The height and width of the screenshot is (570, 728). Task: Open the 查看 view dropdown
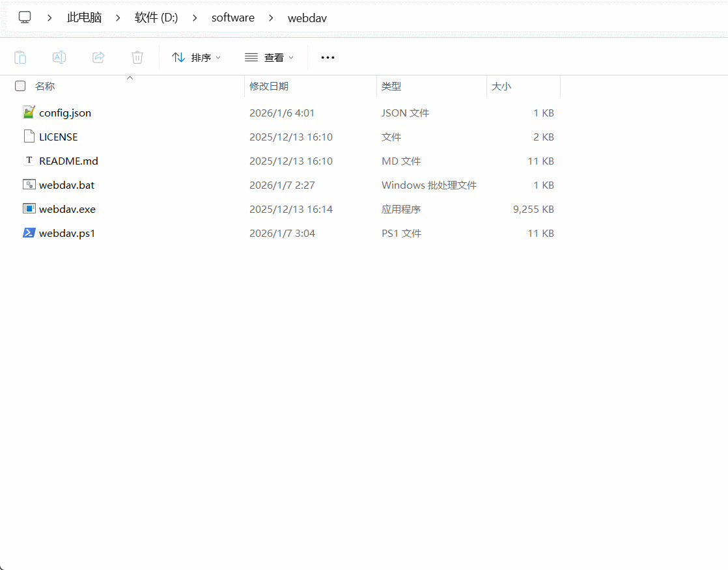tap(270, 57)
